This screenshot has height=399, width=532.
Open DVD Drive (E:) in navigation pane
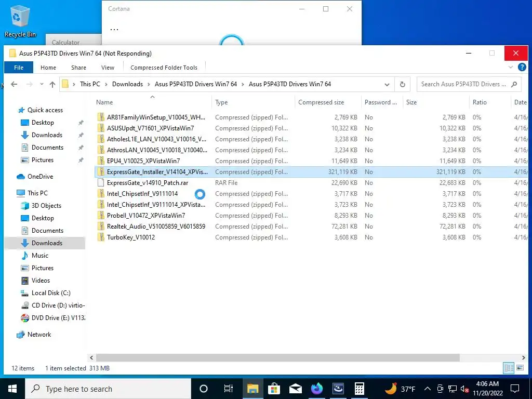point(58,318)
